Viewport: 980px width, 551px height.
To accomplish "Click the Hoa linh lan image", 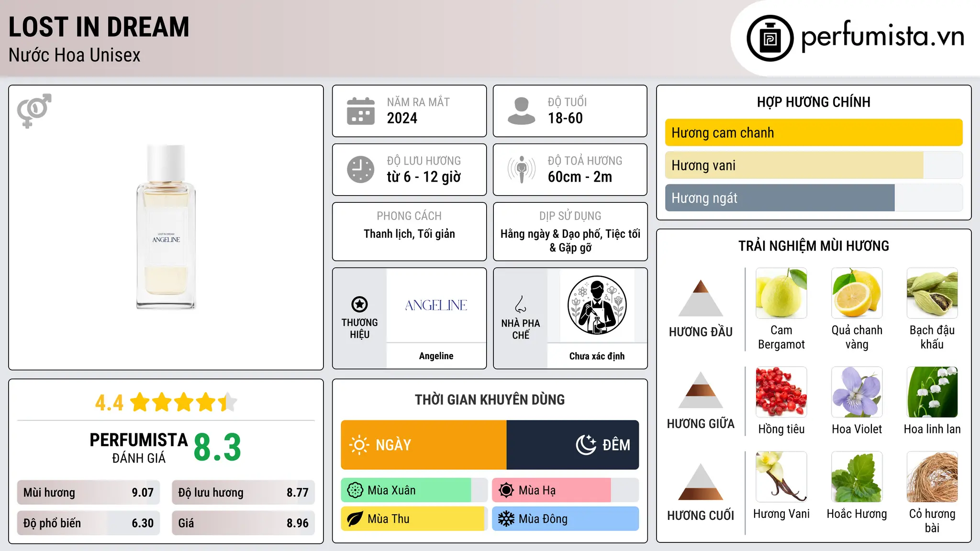I will 932,392.
